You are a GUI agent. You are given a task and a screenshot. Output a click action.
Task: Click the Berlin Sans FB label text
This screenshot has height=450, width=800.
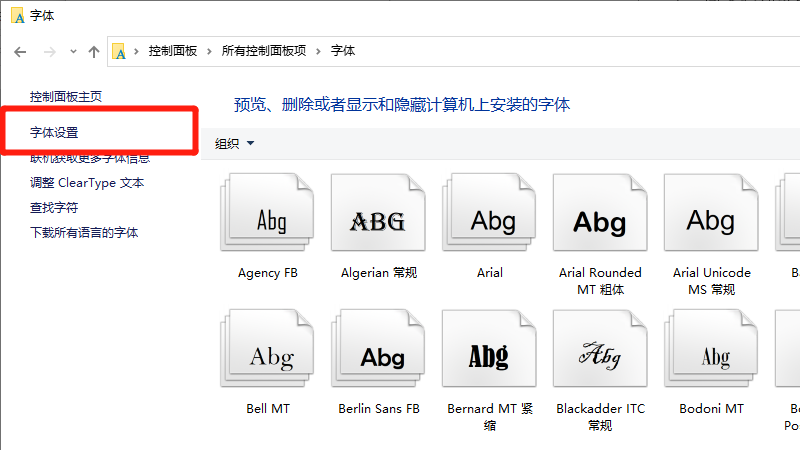pos(379,409)
